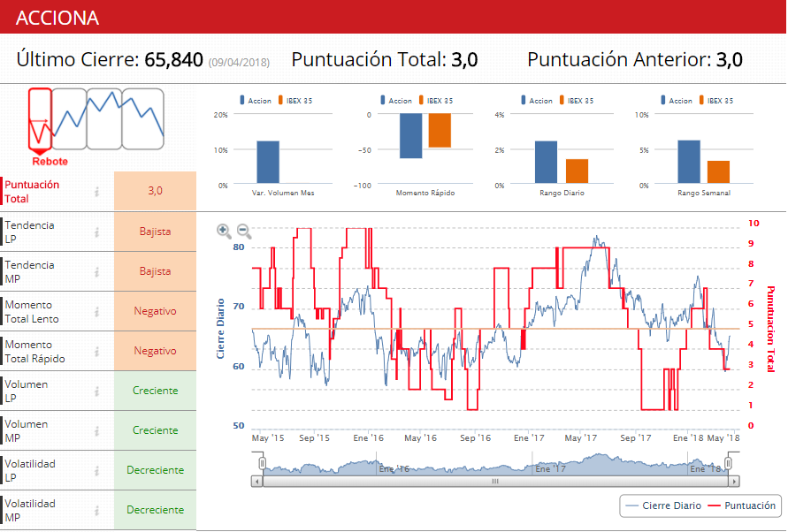
Task: Click the orange IBEX 35 bar in Rango Semanal
Action: point(719,171)
